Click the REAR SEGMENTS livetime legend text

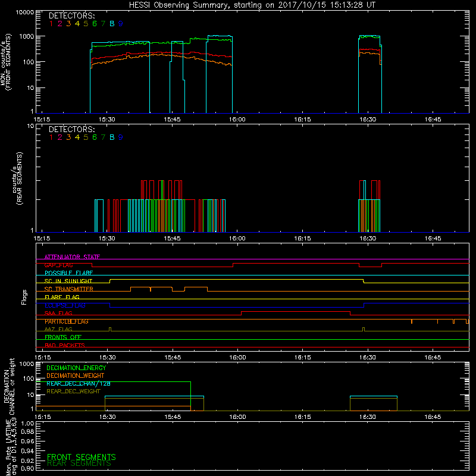[79, 464]
